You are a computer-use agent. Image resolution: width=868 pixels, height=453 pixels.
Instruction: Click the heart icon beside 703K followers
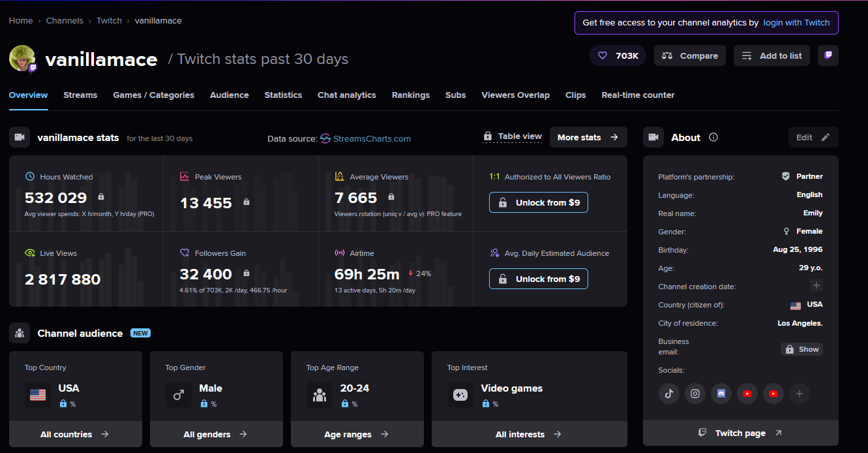pos(603,55)
